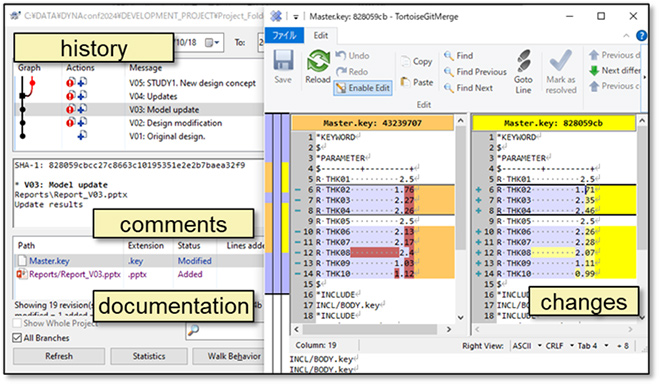Click the Message column header
Viewport: 660px width, 385px height.
click(145, 68)
